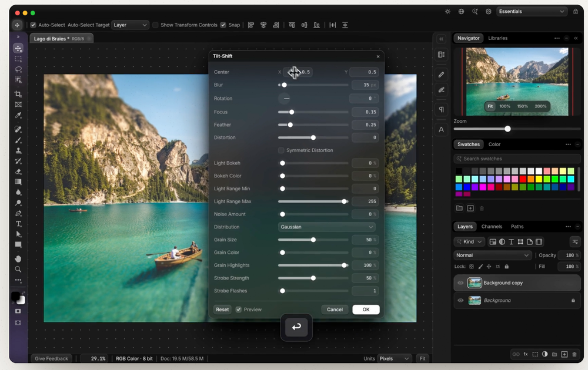Hide the Background layer eye icon
The height and width of the screenshot is (370, 588).
460,300
